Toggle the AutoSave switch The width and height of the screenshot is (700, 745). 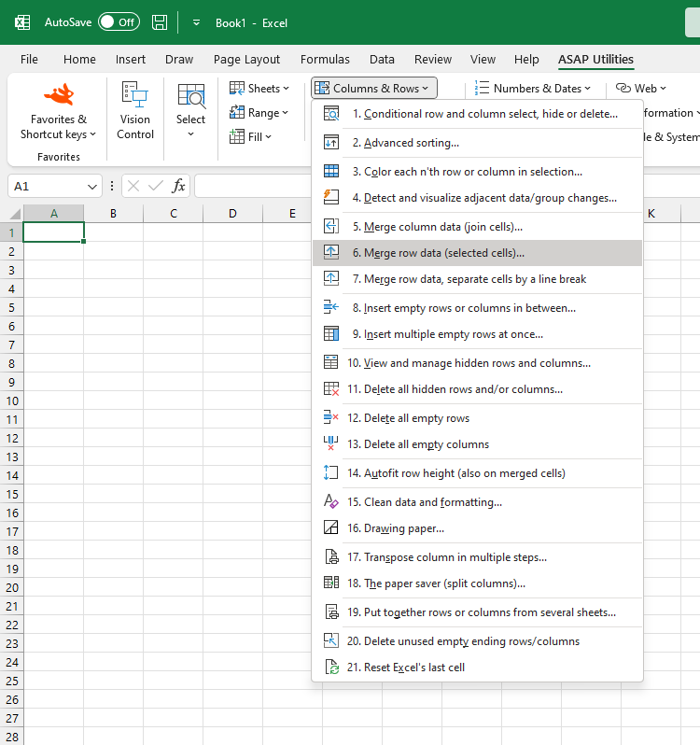(119, 22)
